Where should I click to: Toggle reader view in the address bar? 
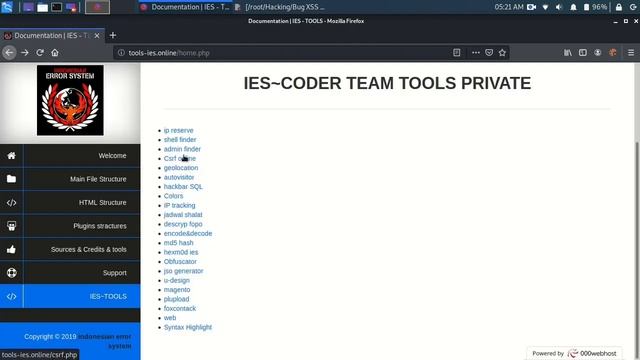[x=457, y=53]
